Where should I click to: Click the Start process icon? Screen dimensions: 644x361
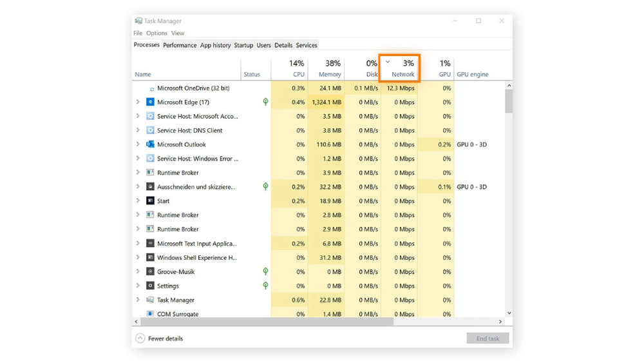pos(150,200)
